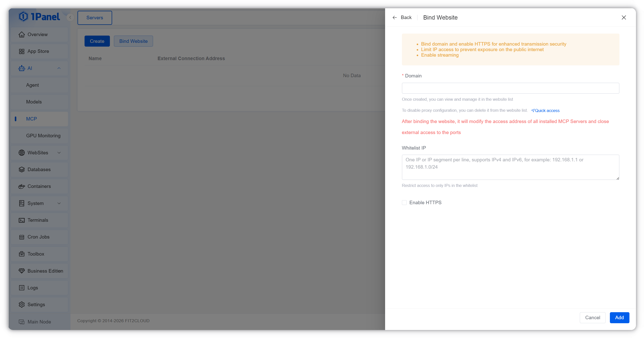This screenshot has height=338, width=644.
Task: Click the Bind Website button in toolbar
Action: click(x=133, y=41)
